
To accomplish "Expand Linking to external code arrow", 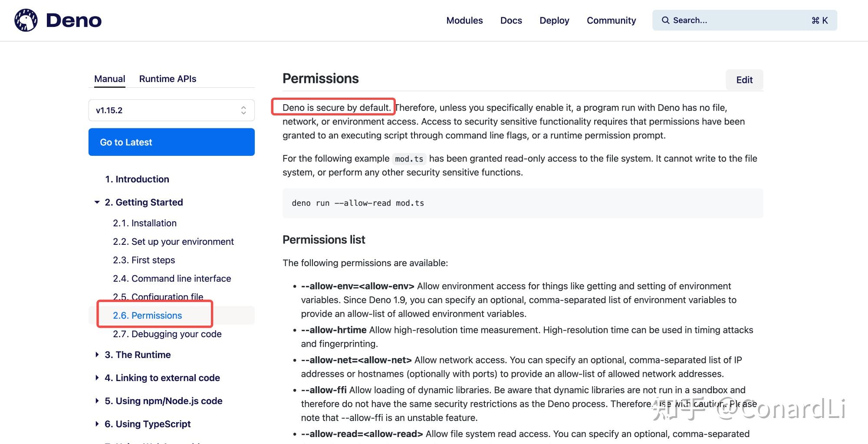I will [x=97, y=378].
